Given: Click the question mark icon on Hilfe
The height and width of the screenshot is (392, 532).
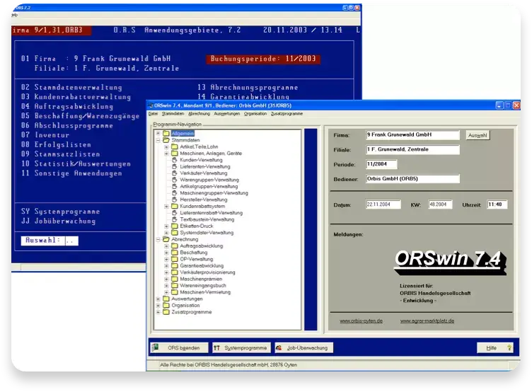Looking at the screenshot, I should point(509,347).
